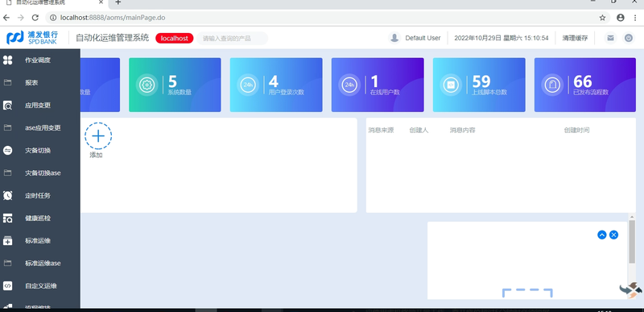
Task: Select the 健康巡检 sidebar icon
Action: pyautogui.click(x=7, y=218)
